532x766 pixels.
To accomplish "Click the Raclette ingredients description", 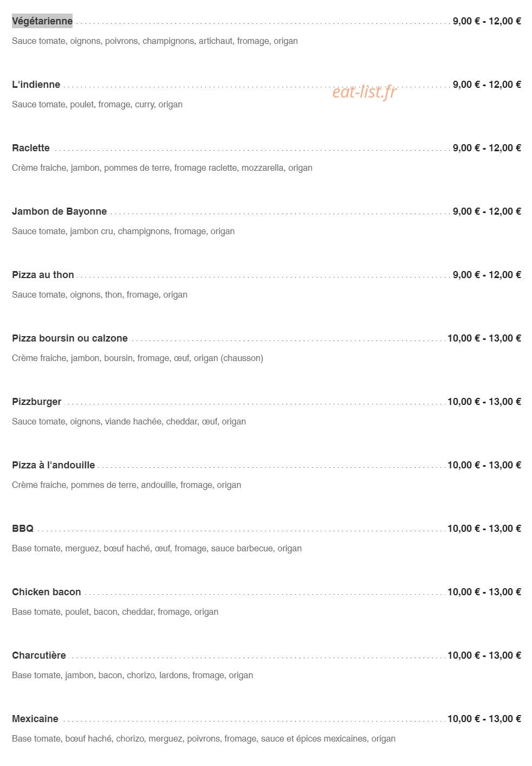I will tap(163, 168).
